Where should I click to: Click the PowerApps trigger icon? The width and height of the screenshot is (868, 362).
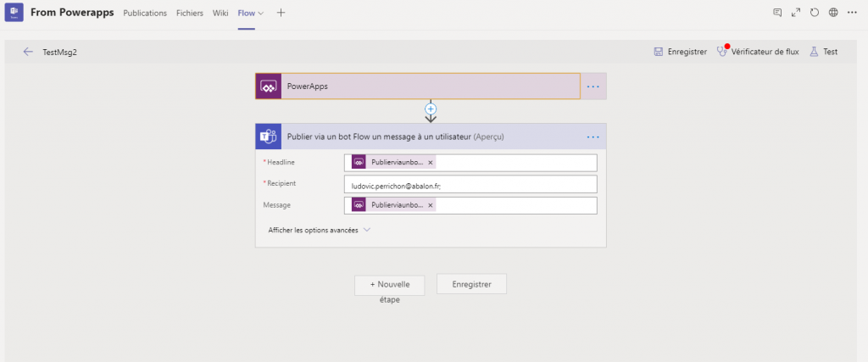pos(269,86)
